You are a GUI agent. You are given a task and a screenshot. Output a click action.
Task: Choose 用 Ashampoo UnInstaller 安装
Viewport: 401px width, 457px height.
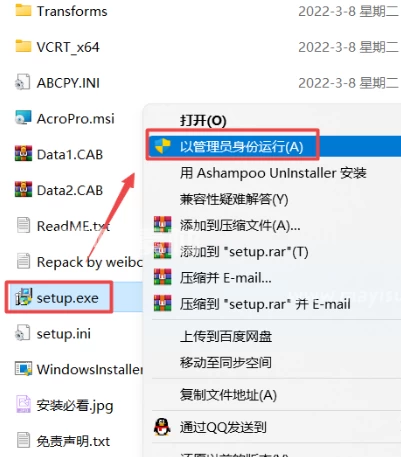pos(273,173)
